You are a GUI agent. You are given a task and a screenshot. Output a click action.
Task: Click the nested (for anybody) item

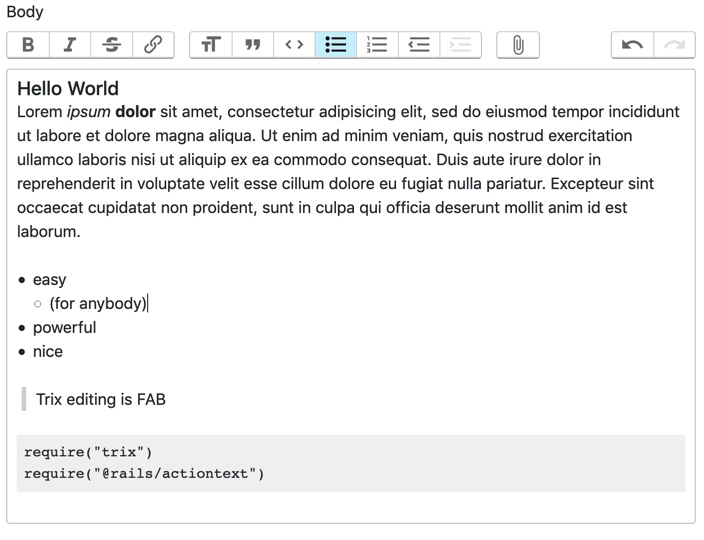[98, 304]
